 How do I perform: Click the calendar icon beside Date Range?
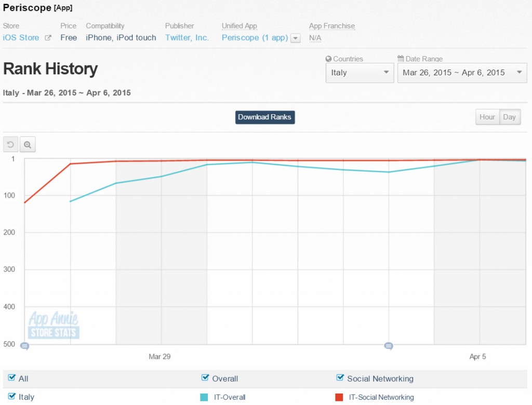(x=401, y=59)
